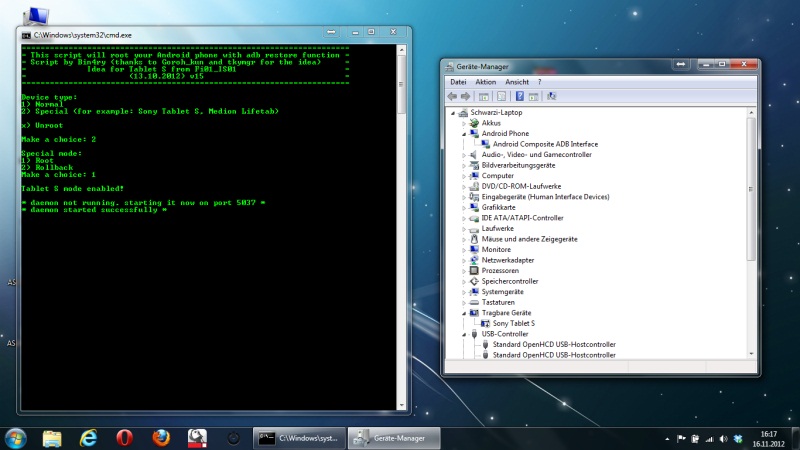This screenshot has width=800, height=450.
Task: Click the Mäuse und andere Zeigegeräte icon
Action: click(x=474, y=239)
